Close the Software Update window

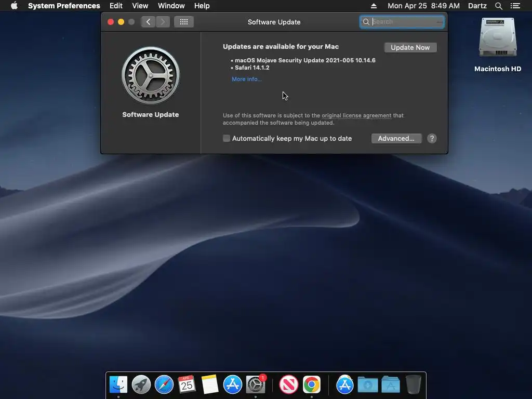[111, 22]
